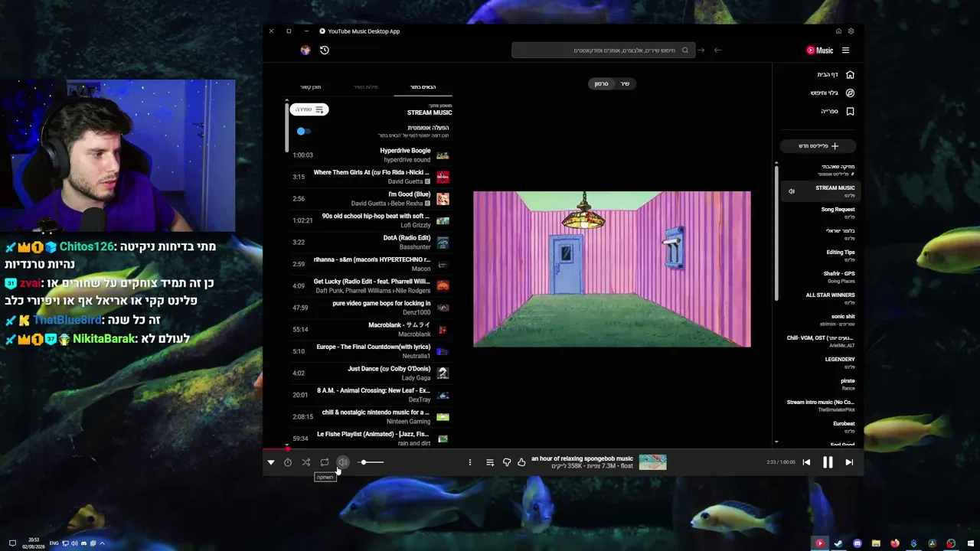The width and height of the screenshot is (980, 551).
Task: Open the hamburger guide menu
Action: (x=845, y=51)
